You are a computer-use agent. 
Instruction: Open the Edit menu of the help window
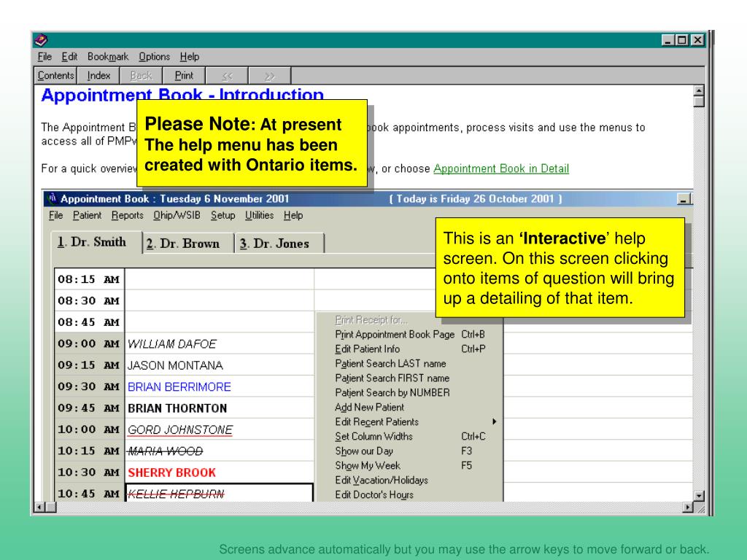tap(69, 57)
